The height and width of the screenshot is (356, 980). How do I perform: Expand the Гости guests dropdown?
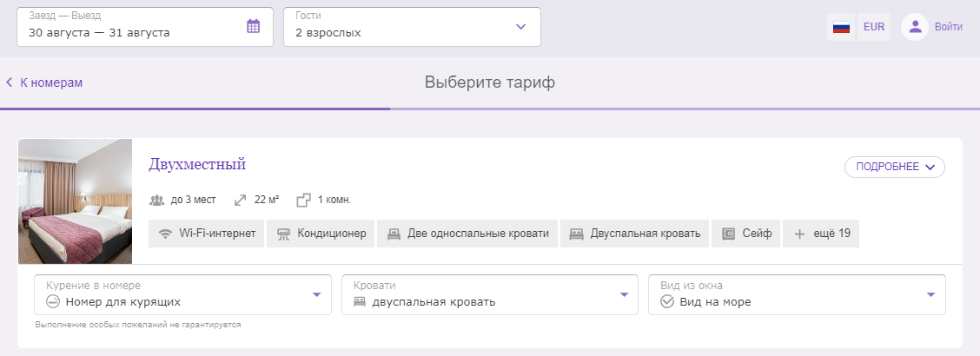(x=412, y=27)
